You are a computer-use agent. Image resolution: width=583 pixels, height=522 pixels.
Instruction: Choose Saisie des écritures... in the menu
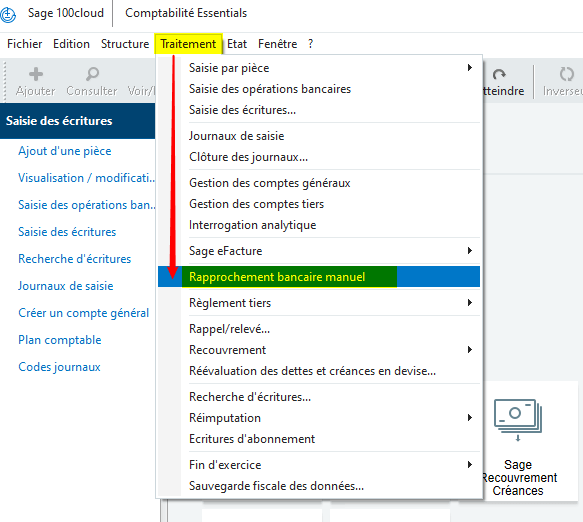319,110
